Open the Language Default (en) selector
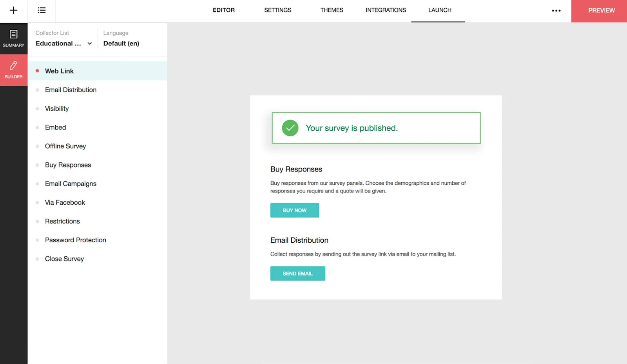 click(121, 43)
